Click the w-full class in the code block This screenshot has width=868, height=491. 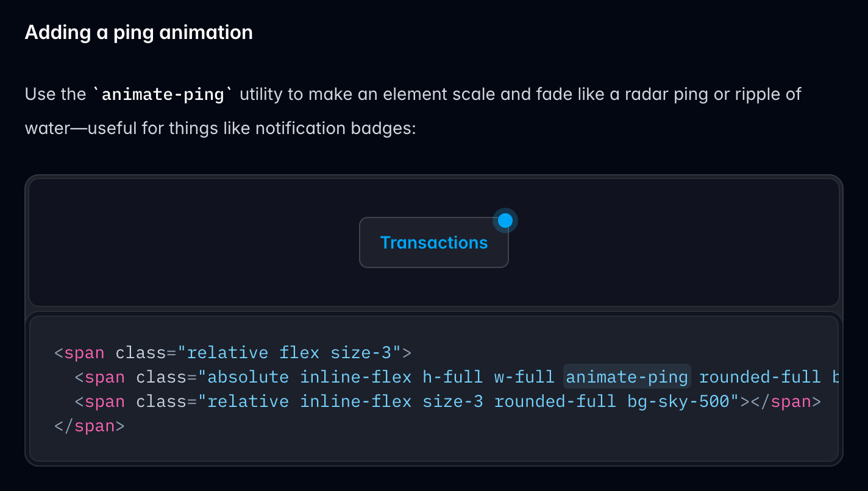pos(524,377)
